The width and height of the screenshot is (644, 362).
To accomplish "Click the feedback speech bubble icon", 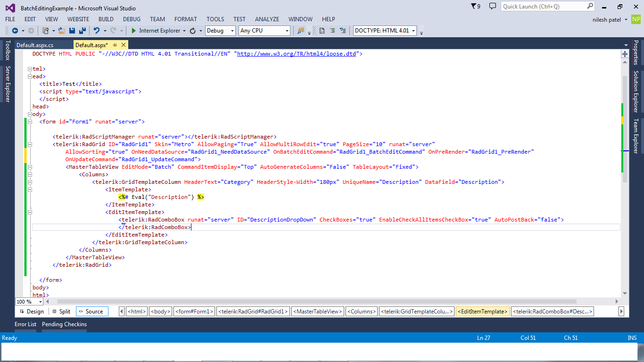I will point(493,6).
